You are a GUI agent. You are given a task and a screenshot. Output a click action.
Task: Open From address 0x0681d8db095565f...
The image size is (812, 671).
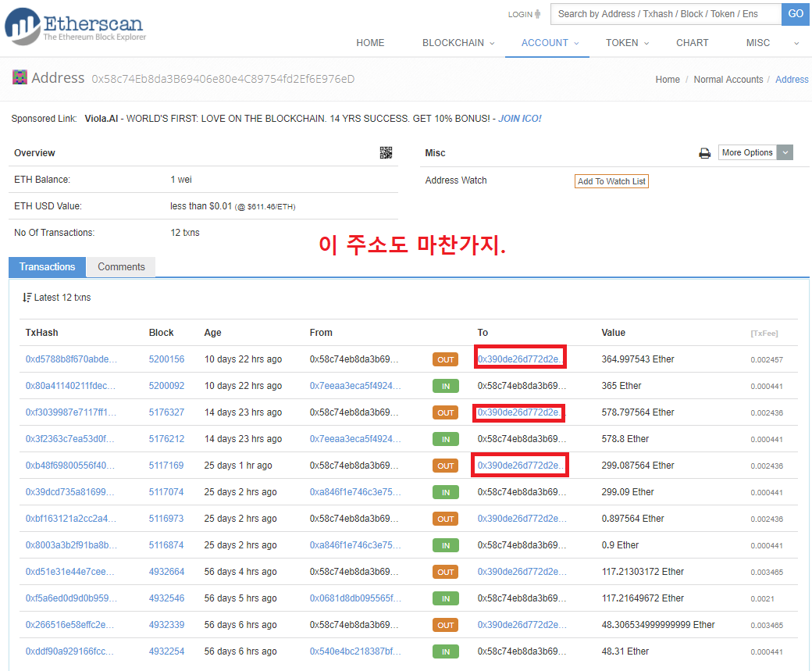[355, 598]
